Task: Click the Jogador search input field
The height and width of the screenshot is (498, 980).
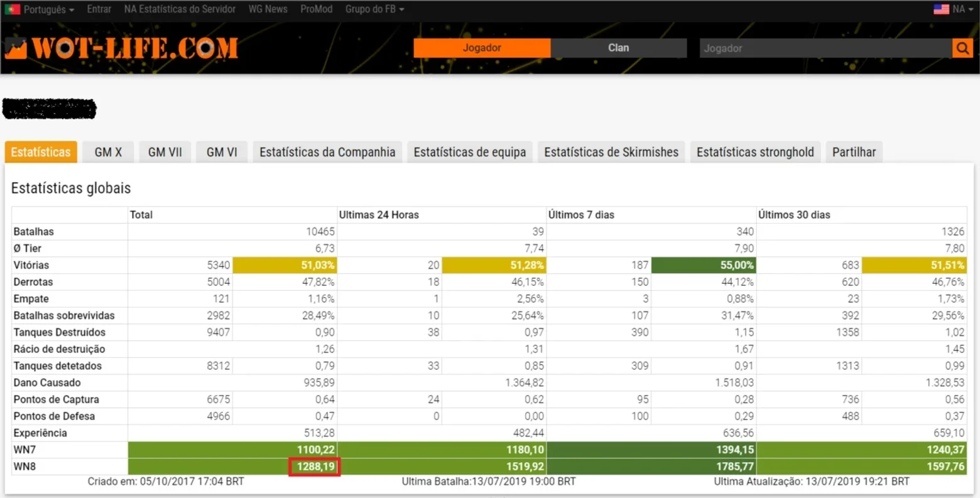Action: (825, 48)
